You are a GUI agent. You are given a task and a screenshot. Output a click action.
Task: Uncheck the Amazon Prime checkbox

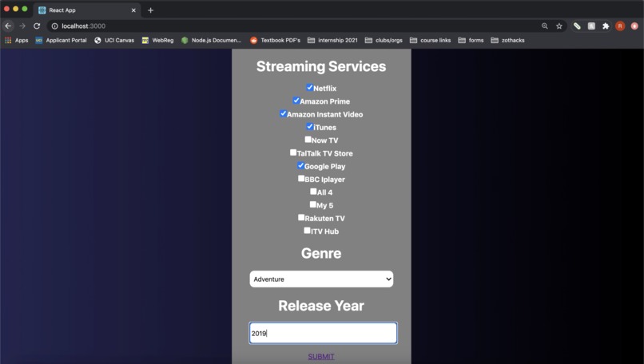(296, 100)
